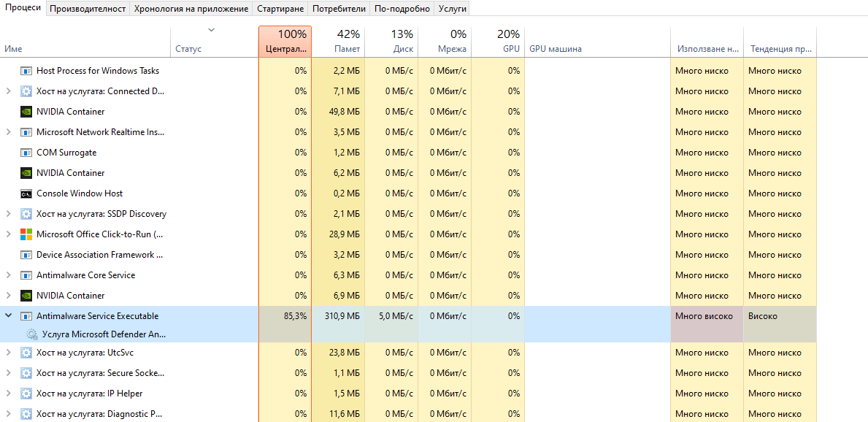Viewport: 868px width, 422px height.
Task: Click the Microsoft Office Click-to-Run icon
Action: pyautogui.click(x=26, y=234)
